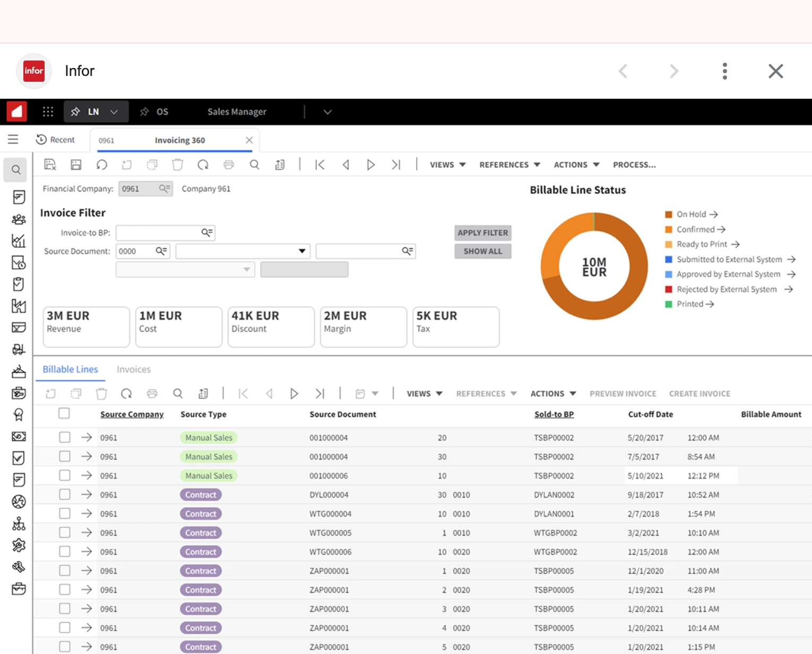Image resolution: width=812 pixels, height=654 pixels.
Task: Sort by Source Company column header
Action: pos(132,414)
